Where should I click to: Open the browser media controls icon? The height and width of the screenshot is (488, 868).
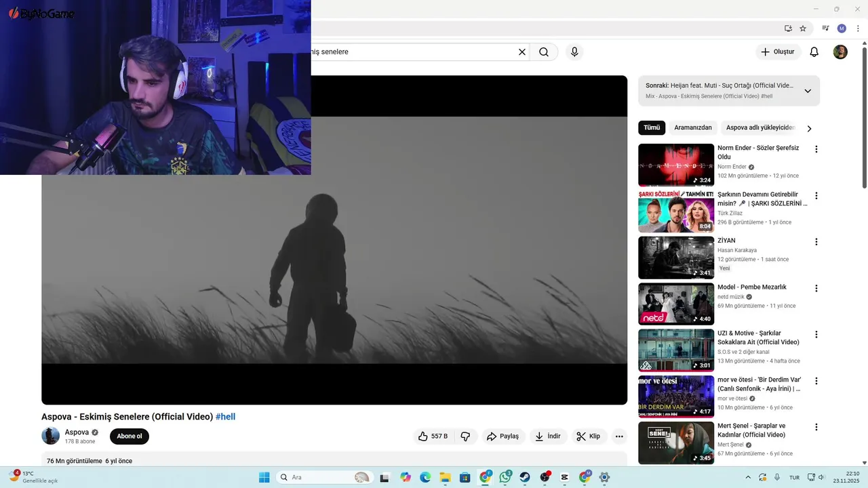click(825, 28)
